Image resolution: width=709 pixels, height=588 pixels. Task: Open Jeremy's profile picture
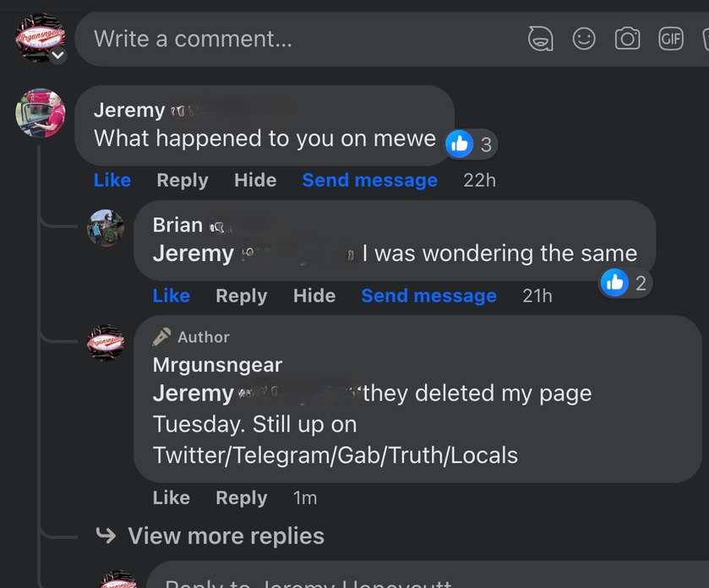click(x=41, y=113)
